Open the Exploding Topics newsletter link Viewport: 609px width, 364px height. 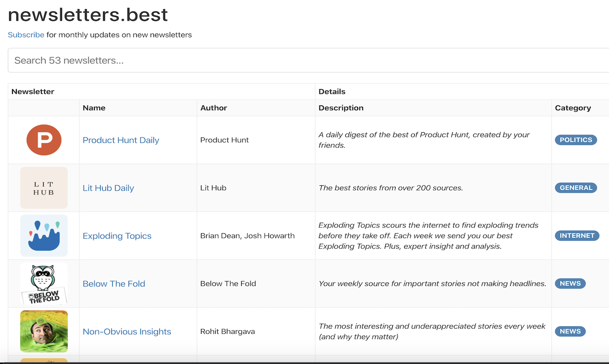(117, 236)
